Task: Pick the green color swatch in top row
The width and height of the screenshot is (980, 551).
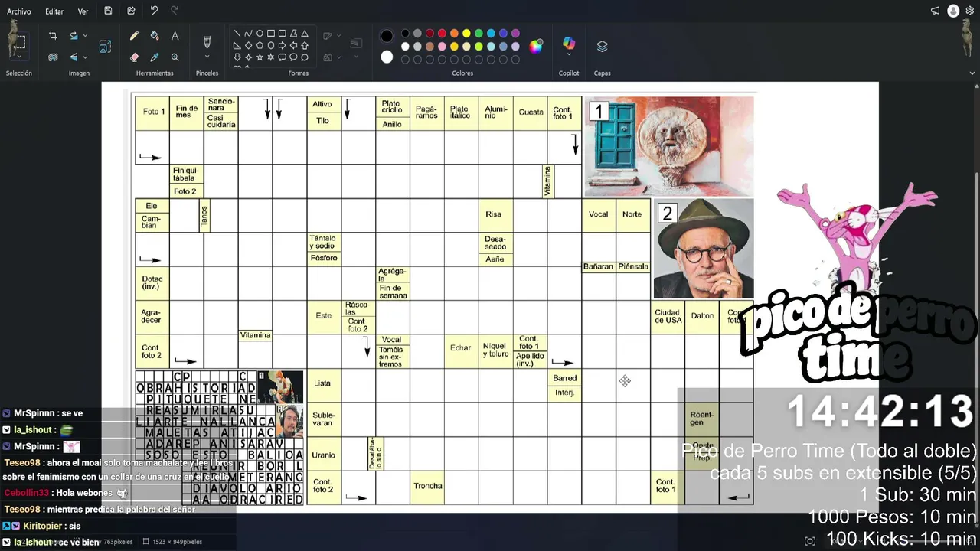Action: tap(479, 34)
